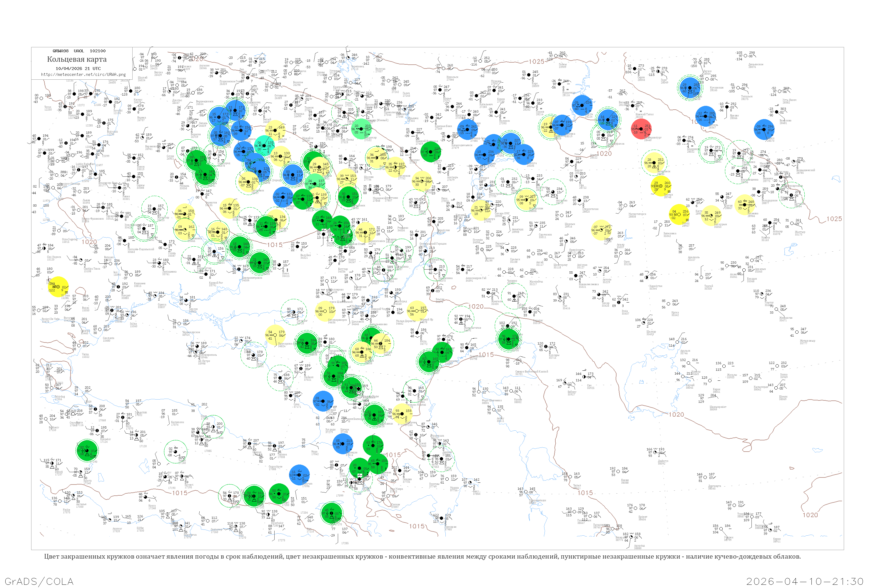Screen dimensions: 882x588
Task: Click the GrADS/COLA label at bottom left
Action: click(x=39, y=581)
